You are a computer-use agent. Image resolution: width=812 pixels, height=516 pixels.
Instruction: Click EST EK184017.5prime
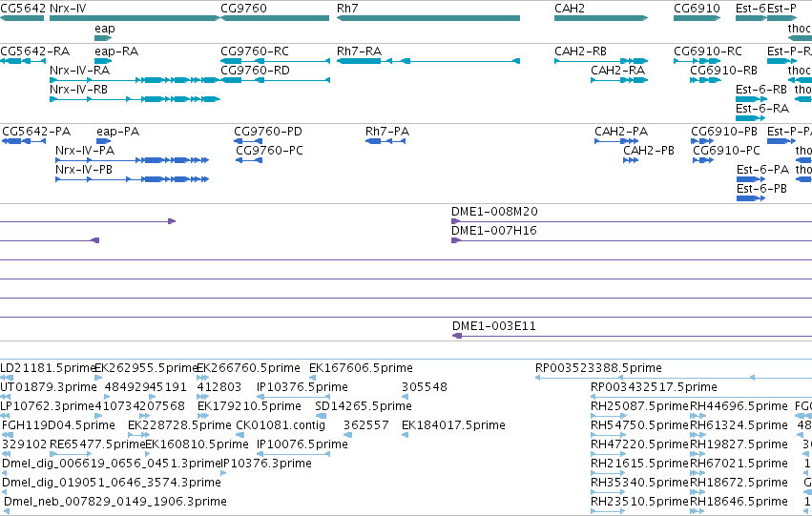(453, 425)
